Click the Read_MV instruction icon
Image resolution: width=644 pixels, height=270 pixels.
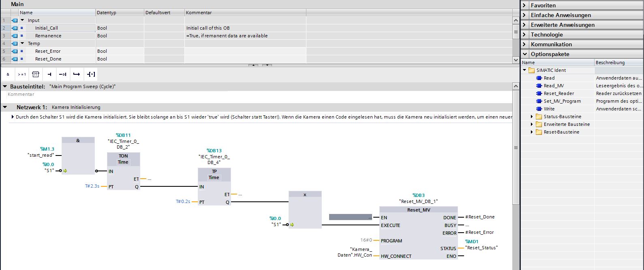click(539, 86)
